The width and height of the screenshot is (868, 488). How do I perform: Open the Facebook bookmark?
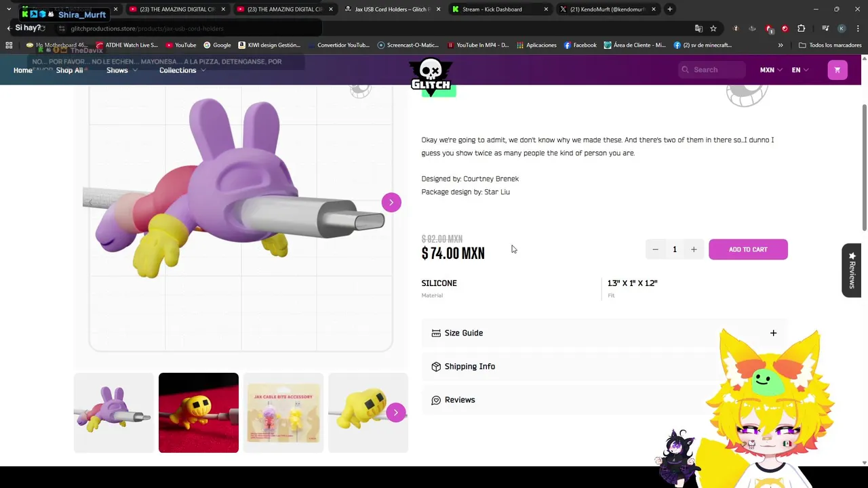(580, 45)
